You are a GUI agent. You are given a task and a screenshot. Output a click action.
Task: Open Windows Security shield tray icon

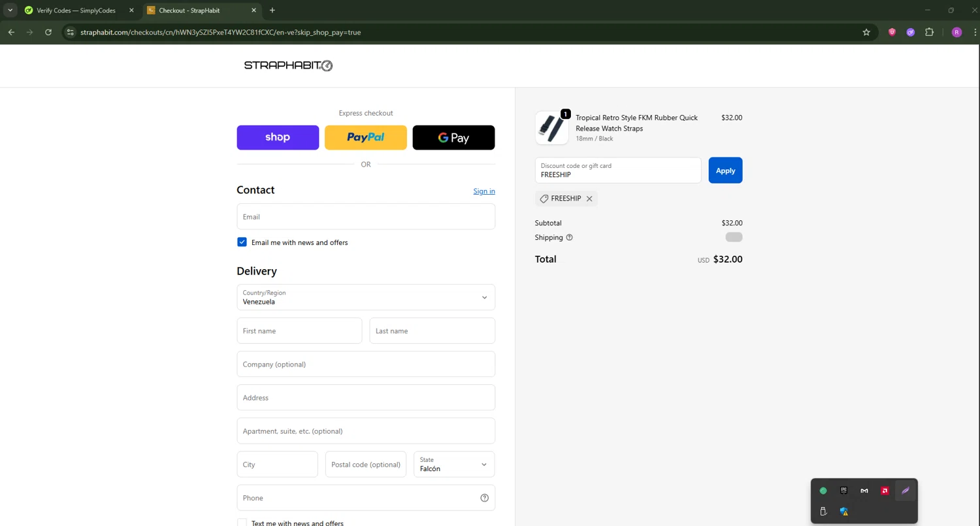pyautogui.click(x=844, y=512)
